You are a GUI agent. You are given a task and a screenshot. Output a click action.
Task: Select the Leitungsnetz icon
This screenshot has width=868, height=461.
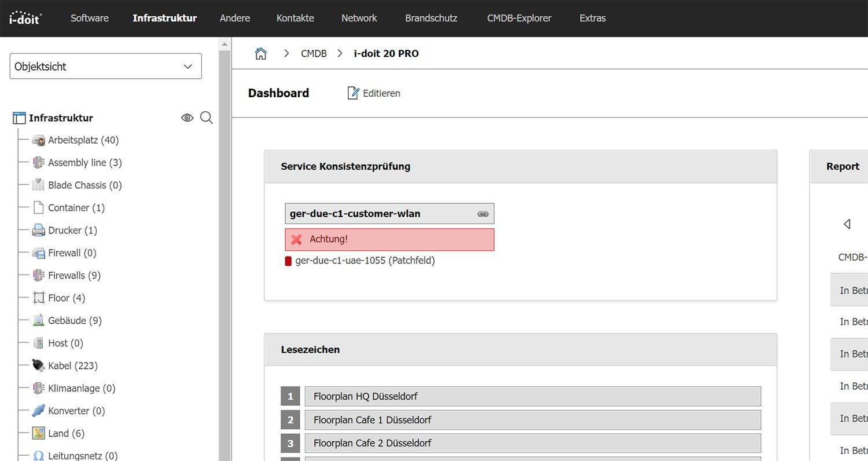[39, 456]
